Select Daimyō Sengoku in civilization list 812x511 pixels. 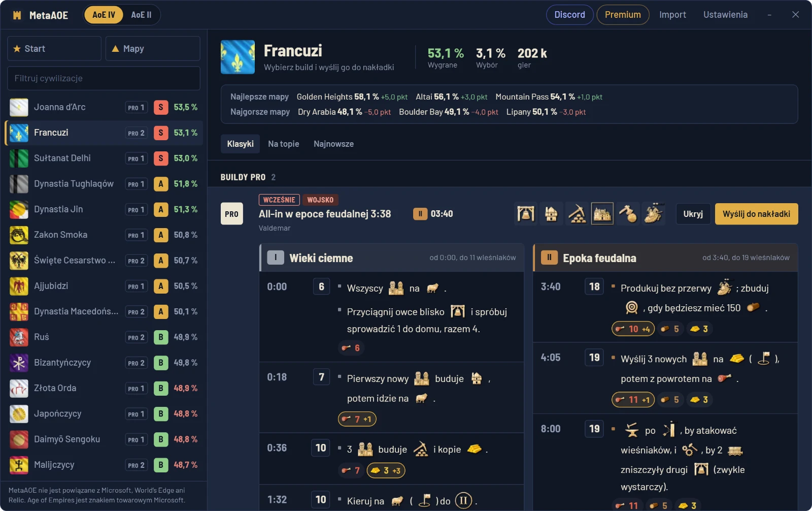point(104,439)
